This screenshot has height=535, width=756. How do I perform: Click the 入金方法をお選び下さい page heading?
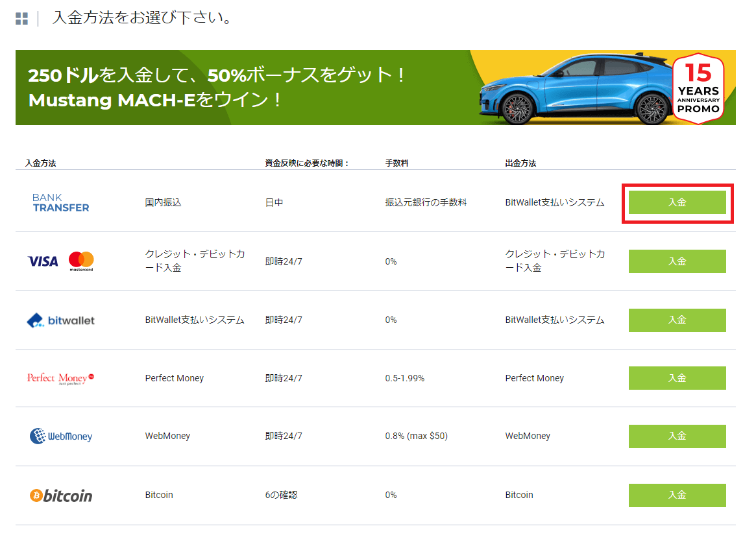[143, 18]
